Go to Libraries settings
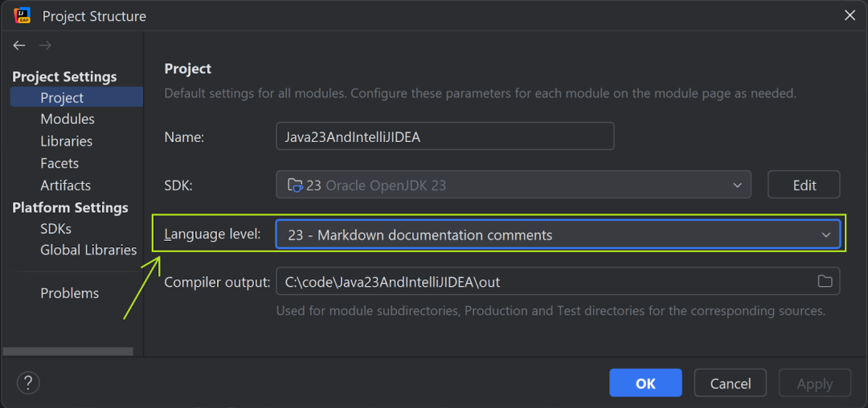868x408 pixels. 66,141
